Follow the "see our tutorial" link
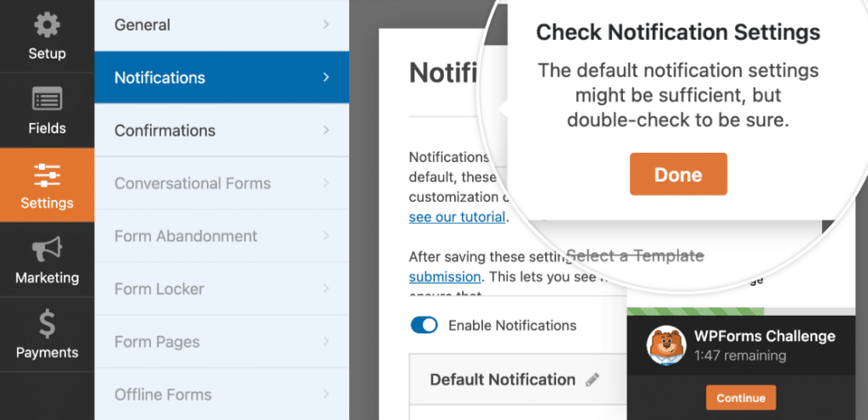 click(458, 217)
